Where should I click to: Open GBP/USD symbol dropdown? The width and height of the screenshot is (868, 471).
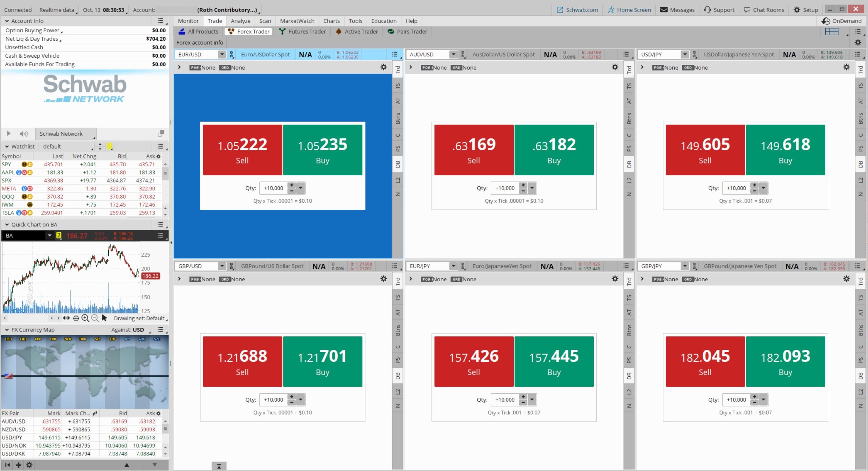pos(222,266)
